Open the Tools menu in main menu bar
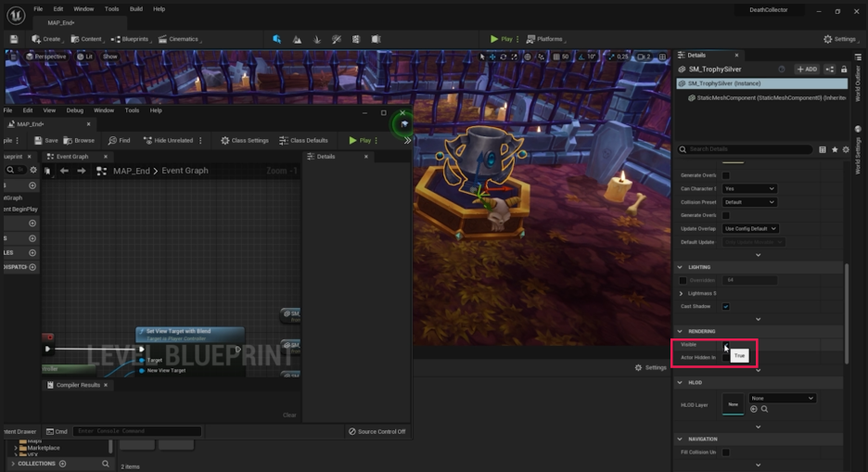 [x=112, y=9]
